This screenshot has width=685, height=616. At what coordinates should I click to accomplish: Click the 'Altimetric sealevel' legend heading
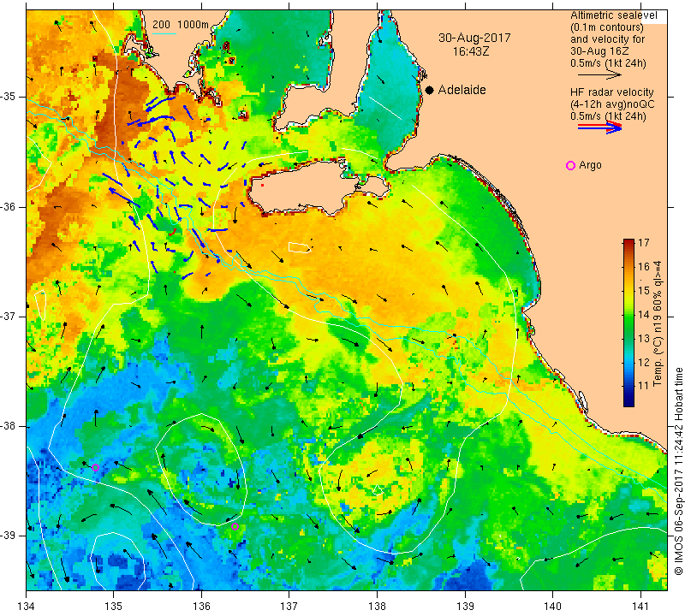click(613, 15)
